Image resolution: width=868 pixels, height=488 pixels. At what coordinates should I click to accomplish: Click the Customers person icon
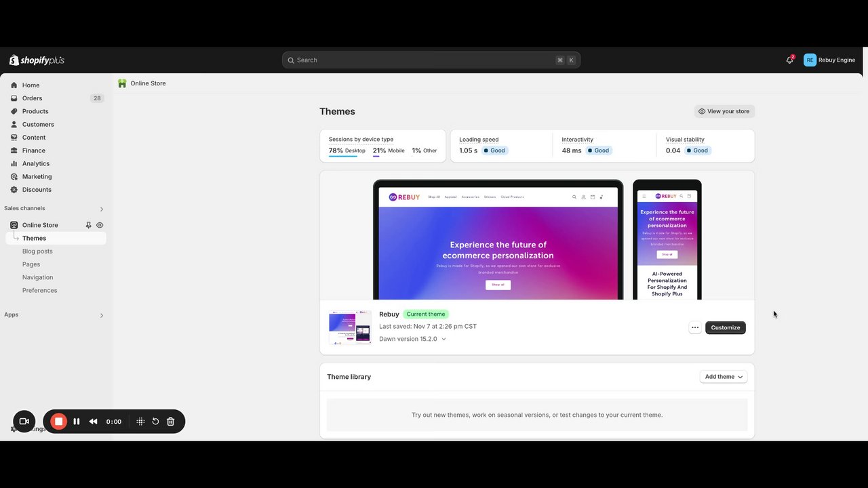14,124
